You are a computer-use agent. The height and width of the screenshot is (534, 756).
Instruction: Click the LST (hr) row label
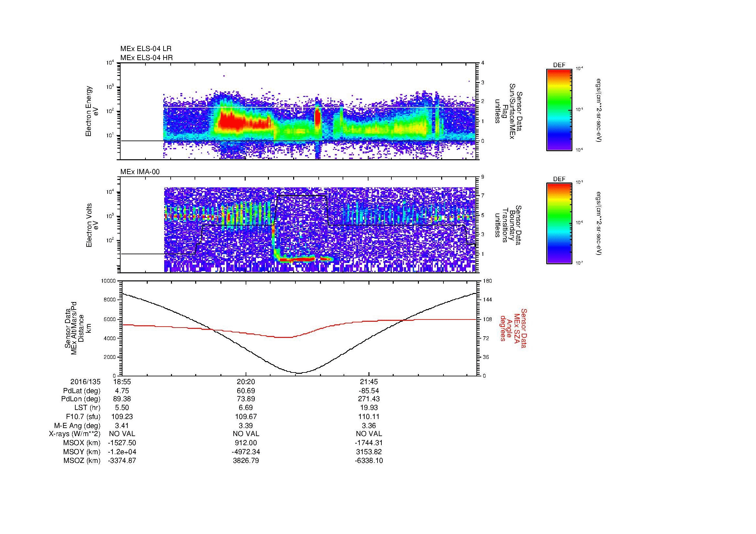pos(87,408)
